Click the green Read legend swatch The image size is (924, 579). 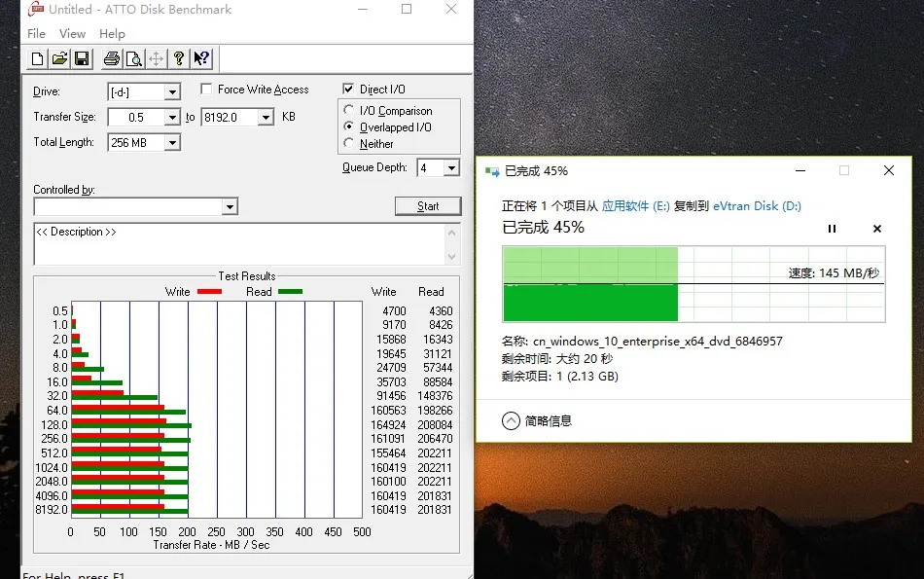[x=290, y=291]
